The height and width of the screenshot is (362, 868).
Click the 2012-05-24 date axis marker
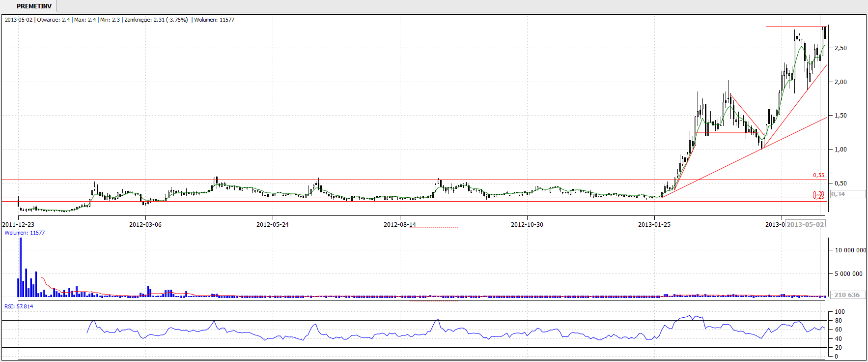[272, 224]
